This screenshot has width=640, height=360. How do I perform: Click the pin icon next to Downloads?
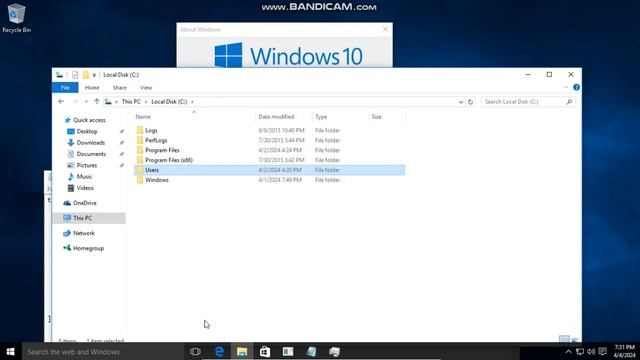pos(122,143)
